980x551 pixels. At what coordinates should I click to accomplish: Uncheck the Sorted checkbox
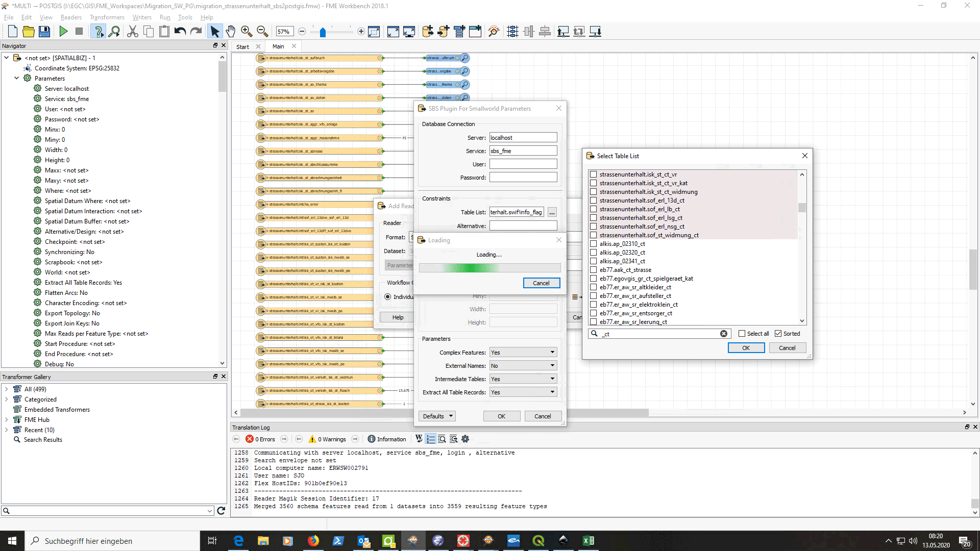778,333
